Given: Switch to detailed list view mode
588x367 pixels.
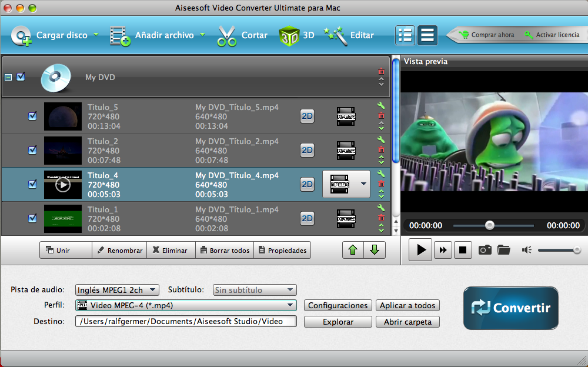Looking at the screenshot, I should click(405, 35).
